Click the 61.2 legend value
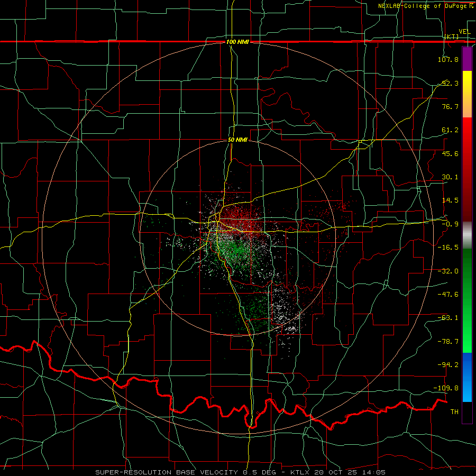This screenshot has width=476, height=476. click(450, 130)
